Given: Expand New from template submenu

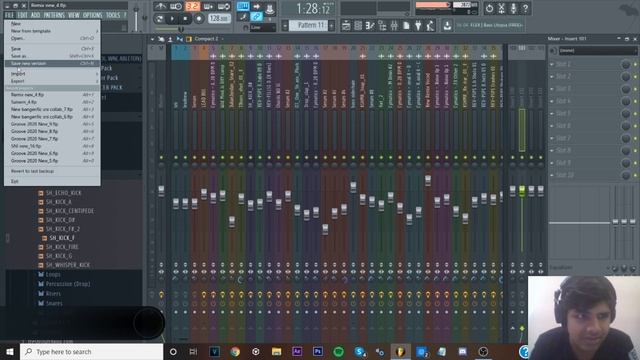Looking at the screenshot, I should point(52,31).
